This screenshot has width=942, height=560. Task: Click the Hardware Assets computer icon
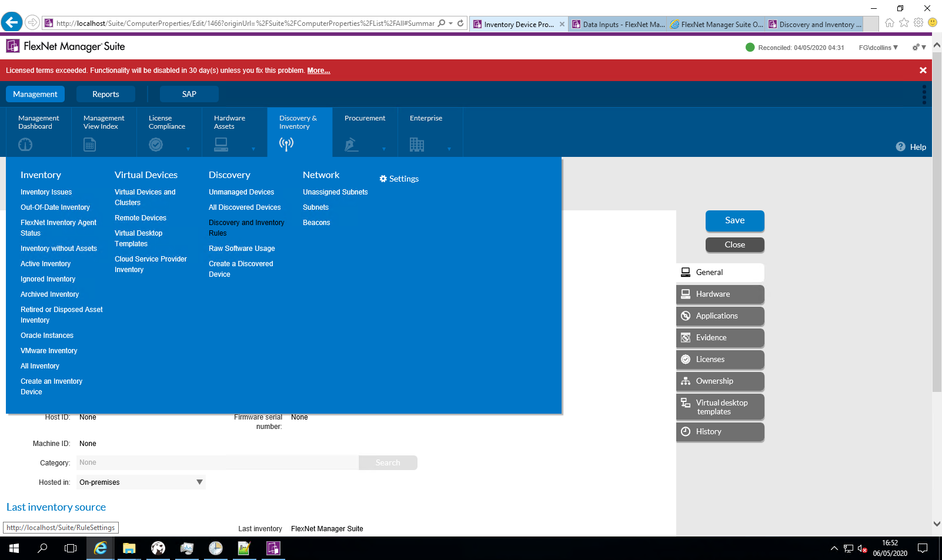coord(221,144)
